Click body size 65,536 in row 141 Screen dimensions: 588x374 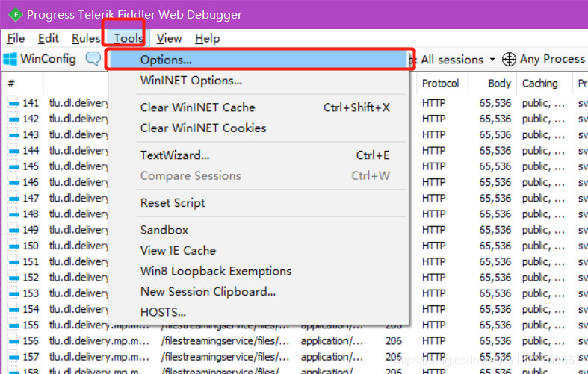pos(495,103)
